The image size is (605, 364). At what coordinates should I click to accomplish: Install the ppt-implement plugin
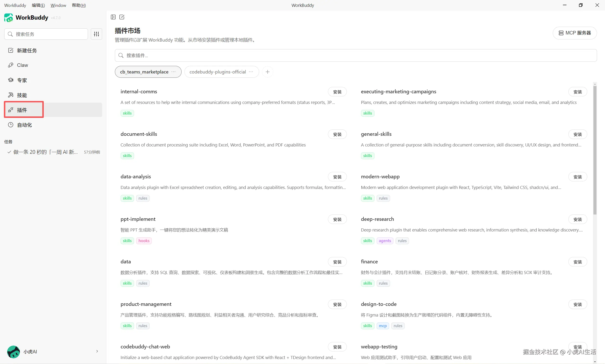pos(337,219)
